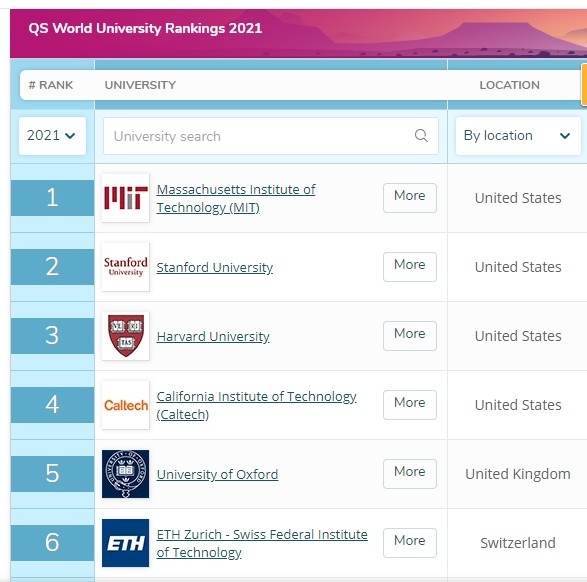Open California Institute of Technology (Caltech) link

(256, 405)
